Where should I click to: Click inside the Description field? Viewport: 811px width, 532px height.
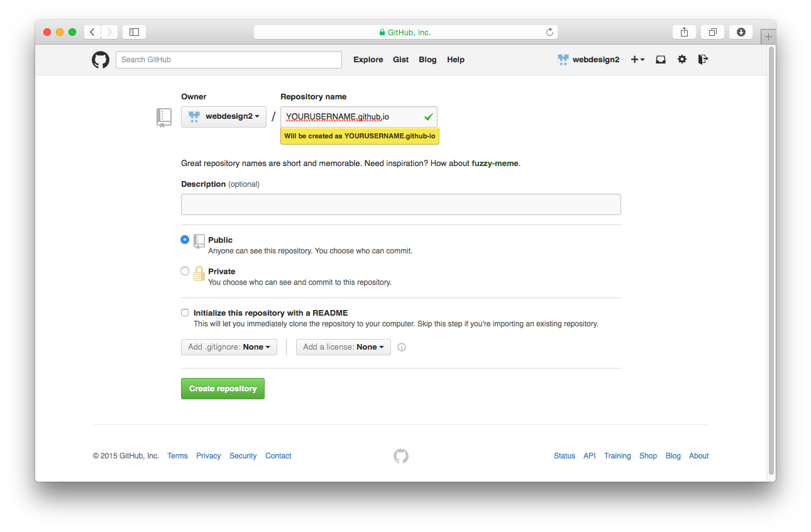click(401, 204)
